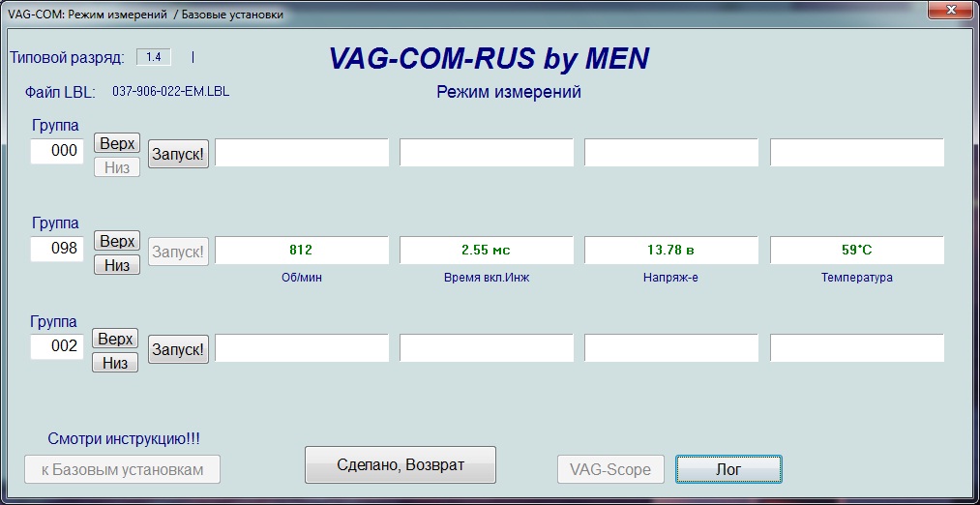Click the first empty field of group 000
This screenshot has height=505, width=980.
point(301,153)
